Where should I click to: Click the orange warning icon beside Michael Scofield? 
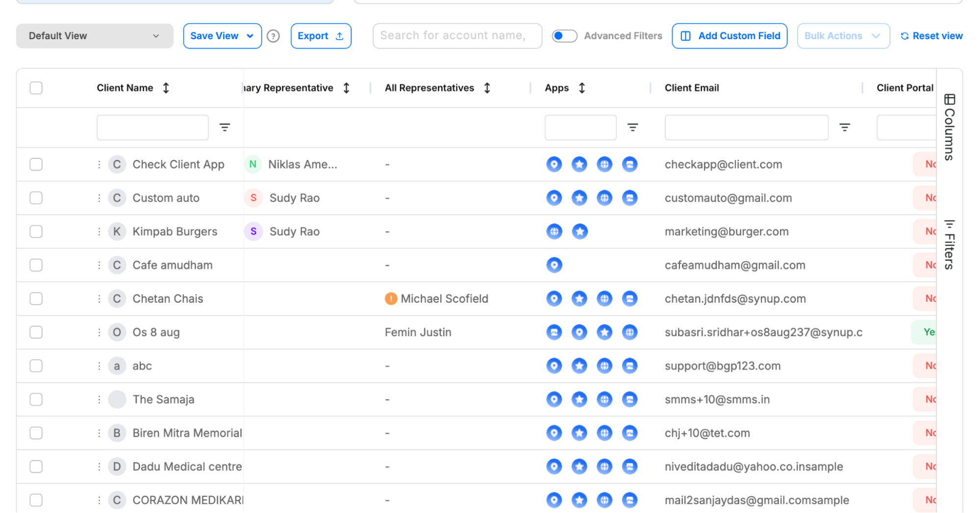click(391, 298)
